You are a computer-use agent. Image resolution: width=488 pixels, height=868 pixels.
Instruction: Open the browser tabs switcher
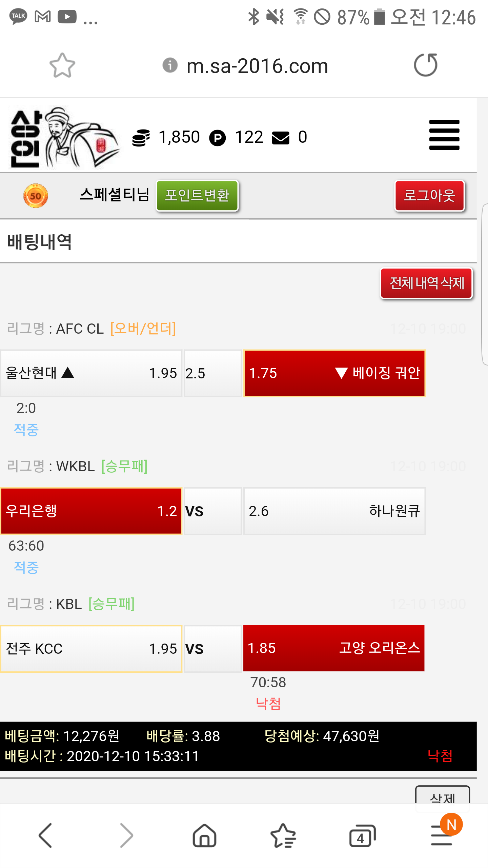click(362, 835)
